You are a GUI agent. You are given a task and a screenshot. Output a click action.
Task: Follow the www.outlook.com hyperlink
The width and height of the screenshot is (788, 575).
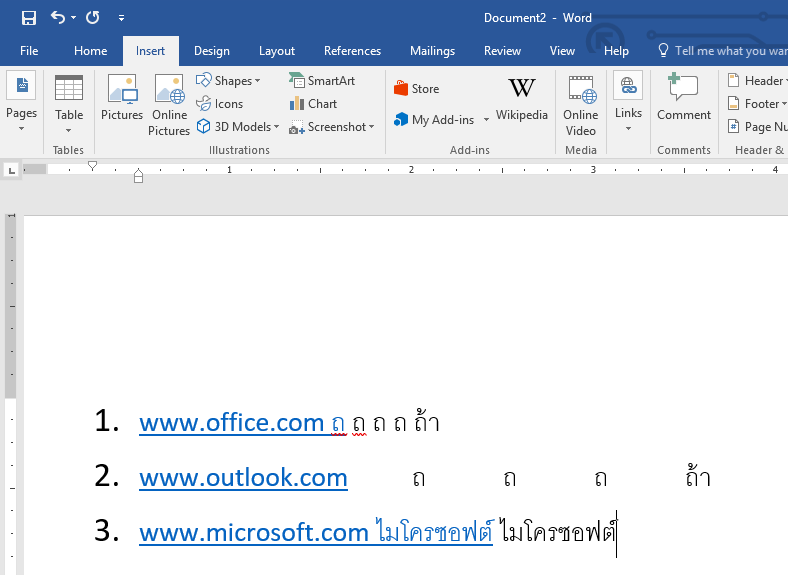(243, 477)
